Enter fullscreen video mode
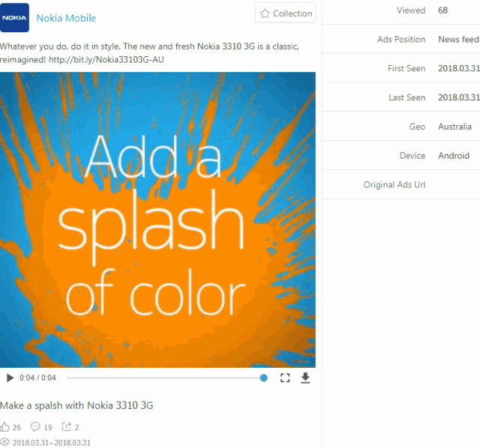This screenshot has height=448, width=480. click(x=285, y=378)
